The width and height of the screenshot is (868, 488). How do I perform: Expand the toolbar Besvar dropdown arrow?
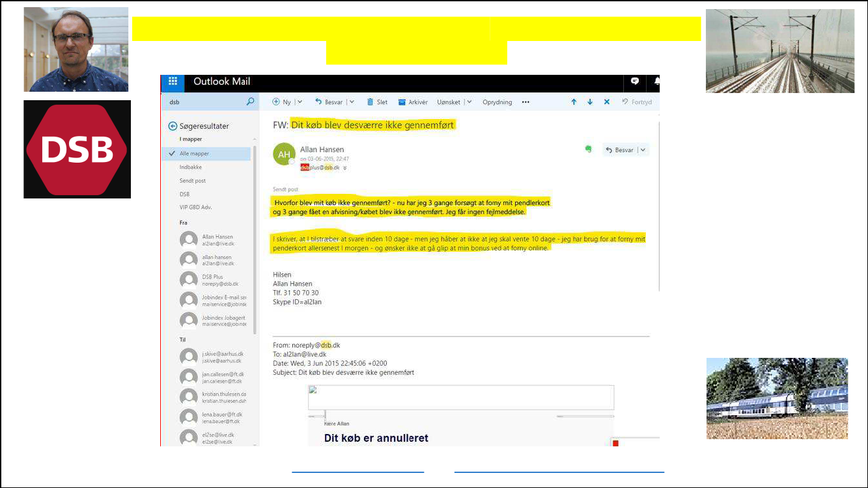pyautogui.click(x=352, y=102)
